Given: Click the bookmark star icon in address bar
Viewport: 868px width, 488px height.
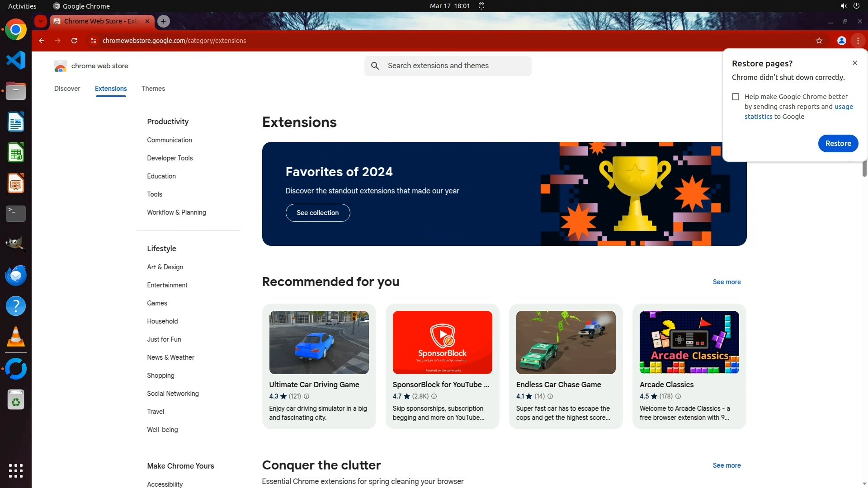Looking at the screenshot, I should pos(819,41).
